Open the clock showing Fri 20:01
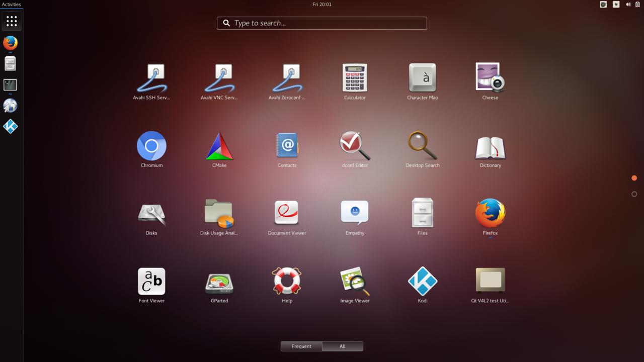The width and height of the screenshot is (644, 362). [322, 5]
